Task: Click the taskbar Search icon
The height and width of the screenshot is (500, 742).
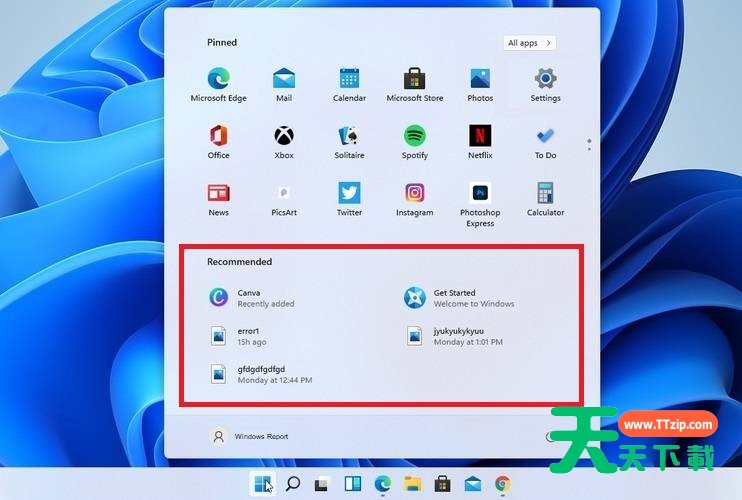Action: tap(293, 484)
